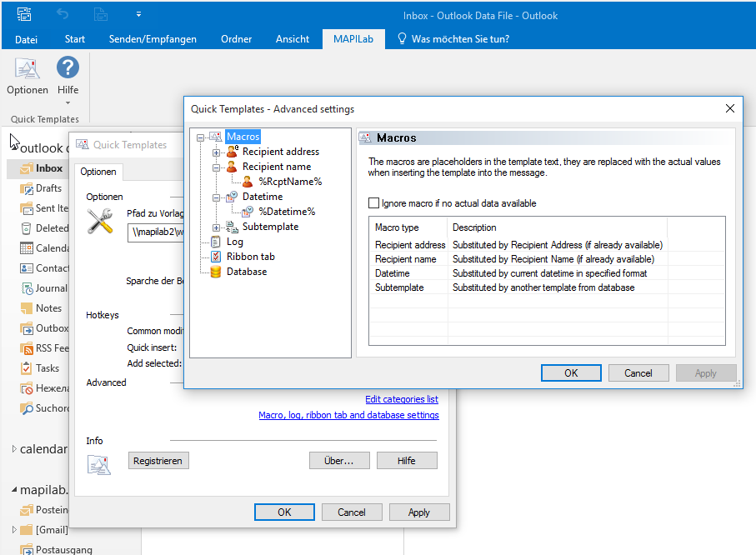Open the Ansicht ribbon tab
The image size is (756, 555).
(x=293, y=39)
